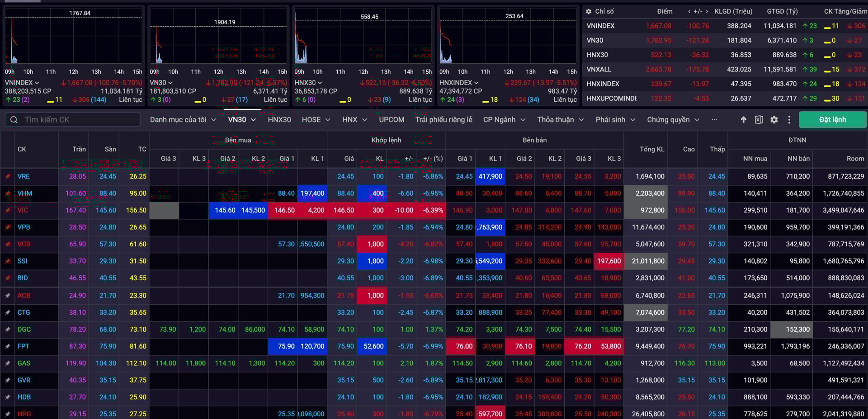This screenshot has width=868, height=419.
Task: Toggle the pin on the CTG row
Action: click(x=8, y=312)
